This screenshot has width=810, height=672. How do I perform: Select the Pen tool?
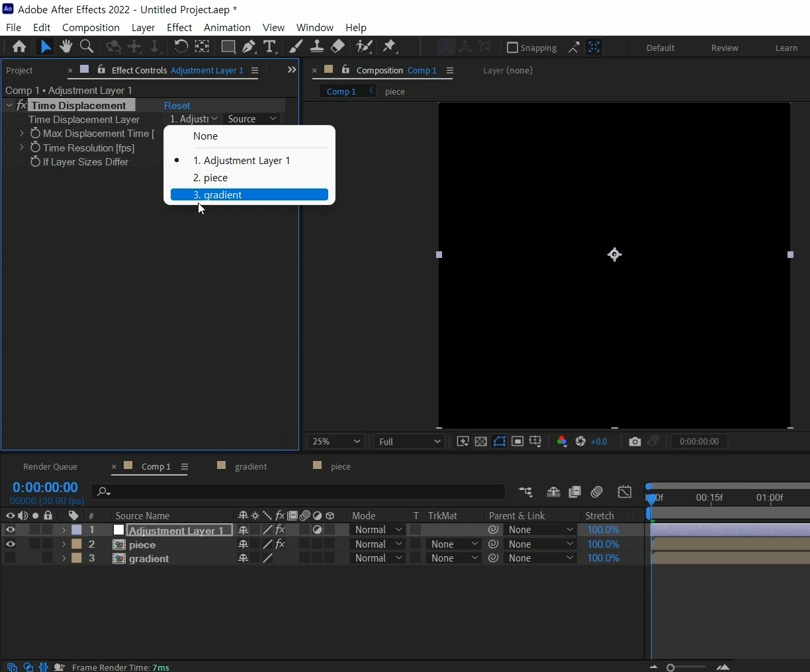click(x=249, y=46)
